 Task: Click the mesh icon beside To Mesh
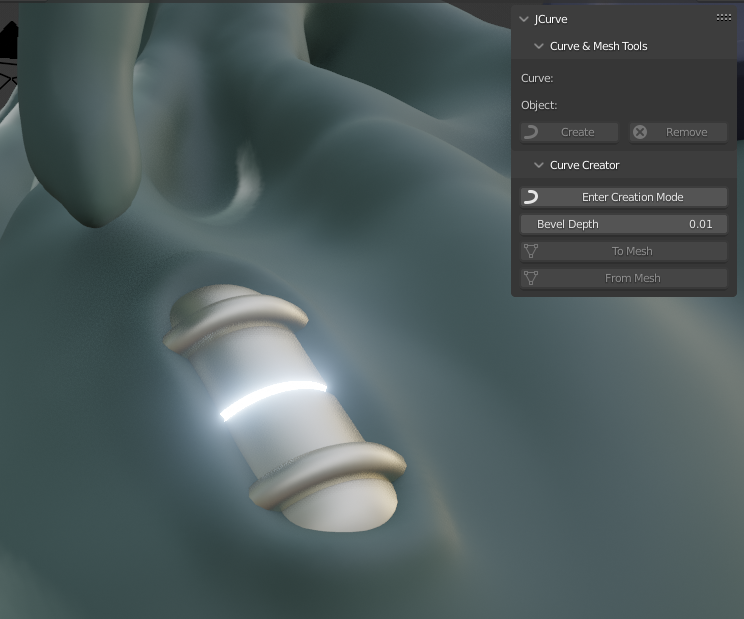click(x=531, y=251)
